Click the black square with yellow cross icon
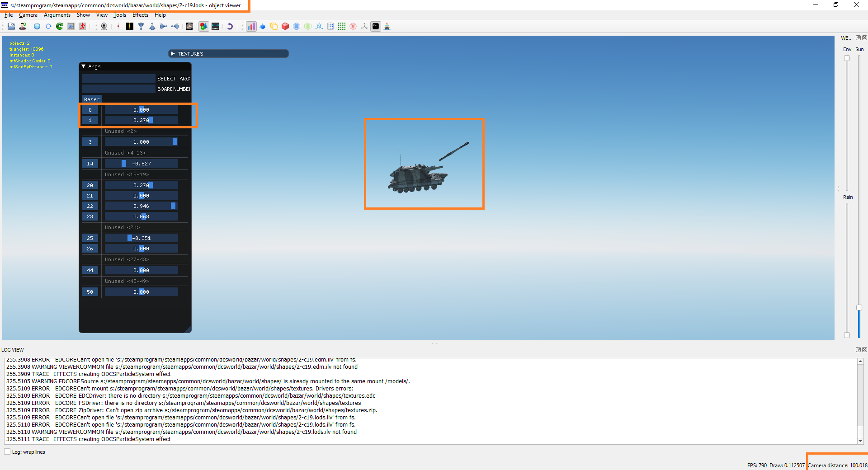 [x=130, y=26]
